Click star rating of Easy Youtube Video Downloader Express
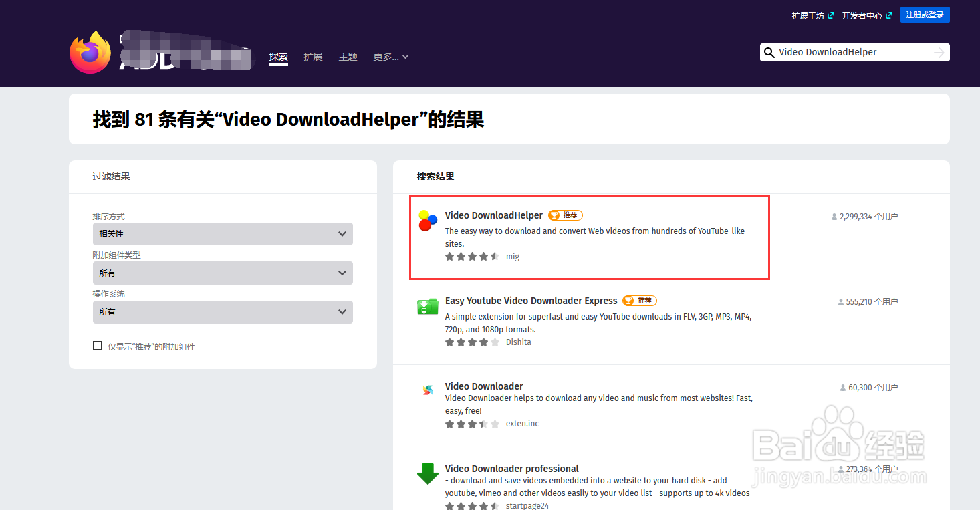 [x=473, y=342]
